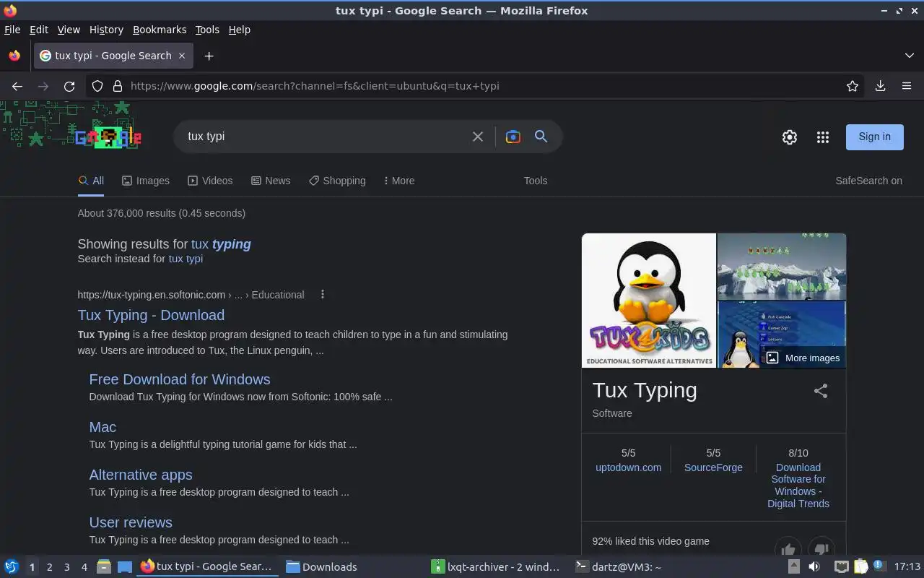Screen dimensions: 924x578
Task: Open the uptodown.com rating link
Action: pyautogui.click(x=628, y=467)
